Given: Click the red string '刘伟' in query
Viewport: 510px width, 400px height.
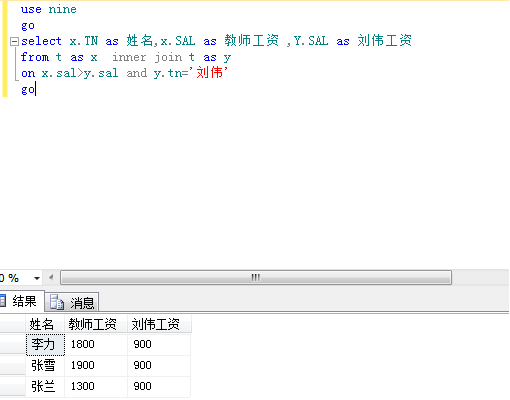Looking at the screenshot, I should [209, 72].
